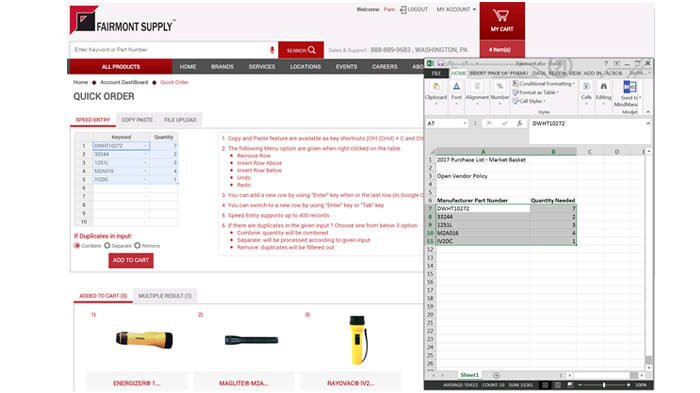Click the microphone voice search icon
This screenshot has width=700, height=393.
(x=272, y=50)
